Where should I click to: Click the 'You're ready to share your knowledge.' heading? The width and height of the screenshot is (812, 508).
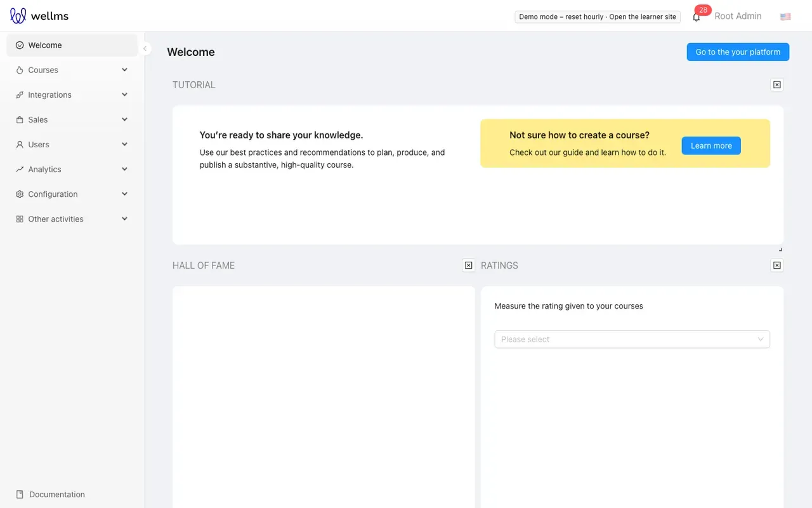[281, 135]
